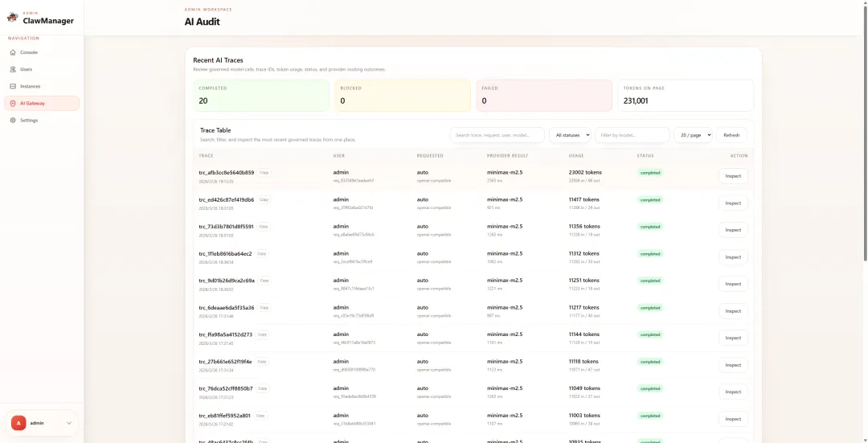Image resolution: width=868 pixels, height=443 pixels.
Task: Click the Settings gear icon in sidebar
Action: click(14, 120)
